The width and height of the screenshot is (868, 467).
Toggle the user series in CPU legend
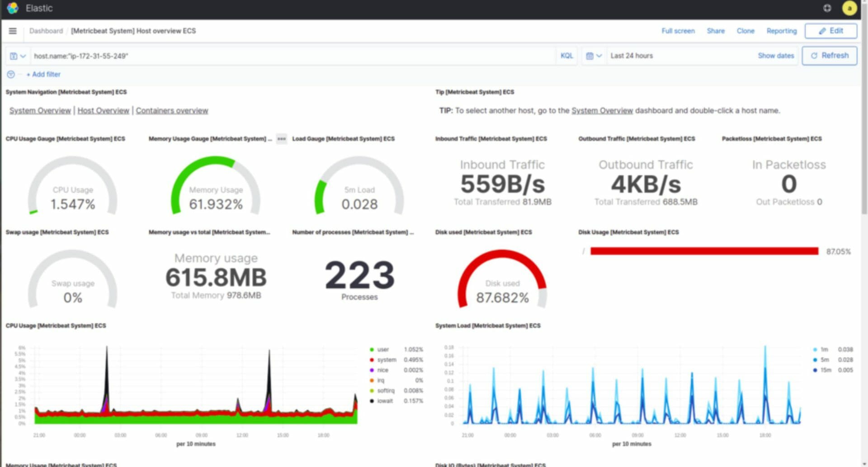pyautogui.click(x=383, y=350)
